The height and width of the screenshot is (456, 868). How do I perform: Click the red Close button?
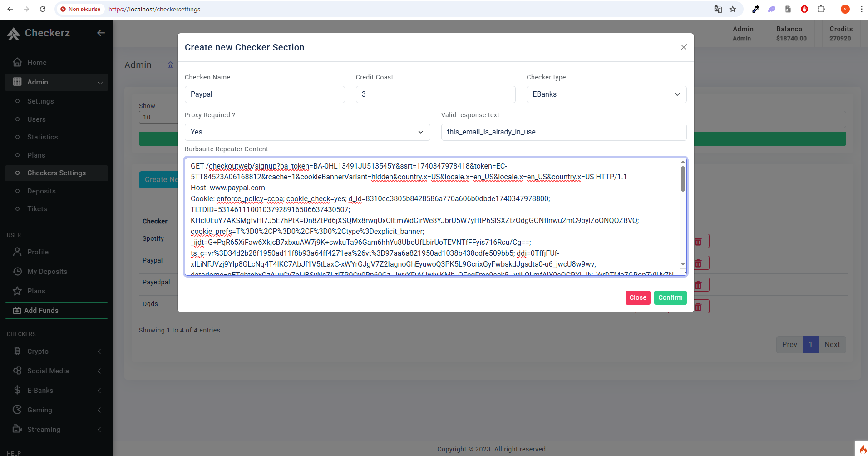point(638,297)
